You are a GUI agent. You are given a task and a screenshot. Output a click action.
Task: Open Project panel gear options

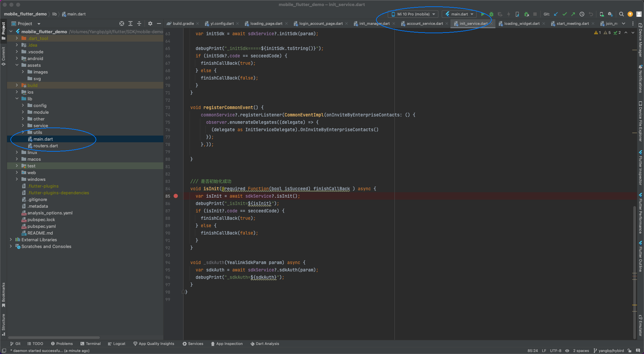point(150,23)
